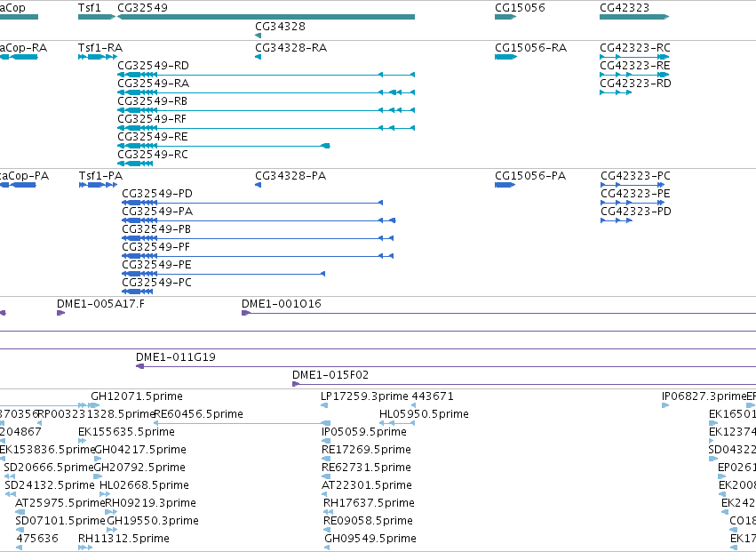Click the GH09549.5prime EST label
This screenshot has width=756, height=552.
370,539
